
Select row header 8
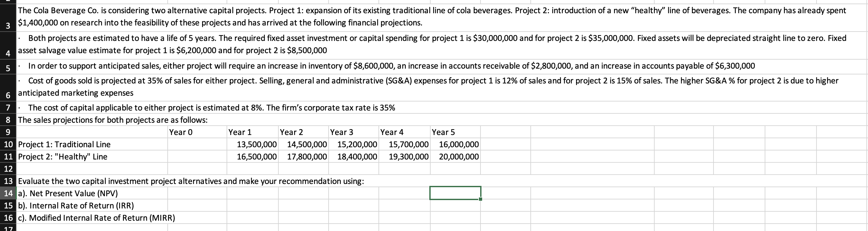coord(8,120)
